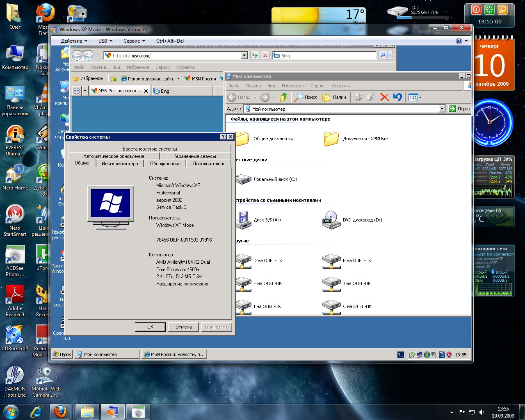Click MSN Россия XP taskbar button

click(x=174, y=354)
